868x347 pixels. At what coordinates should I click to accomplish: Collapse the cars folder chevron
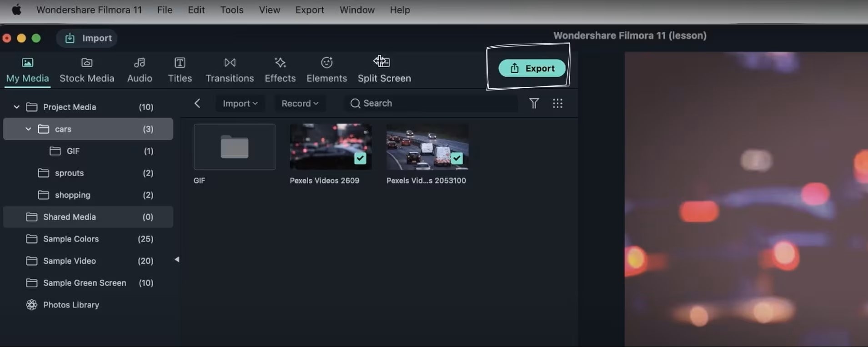(28, 129)
